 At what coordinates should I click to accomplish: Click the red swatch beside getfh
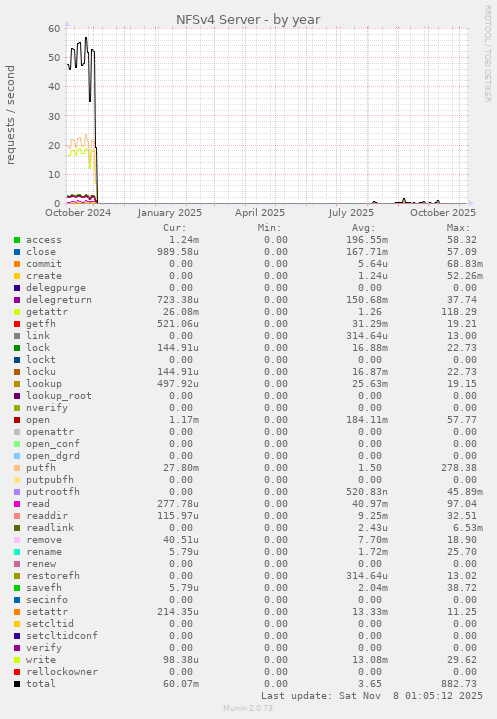[17, 324]
